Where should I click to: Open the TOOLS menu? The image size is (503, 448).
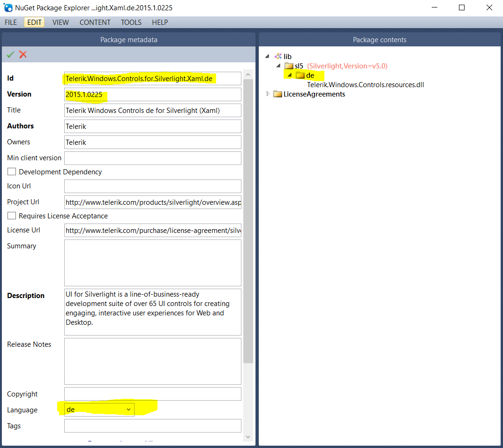(x=131, y=22)
